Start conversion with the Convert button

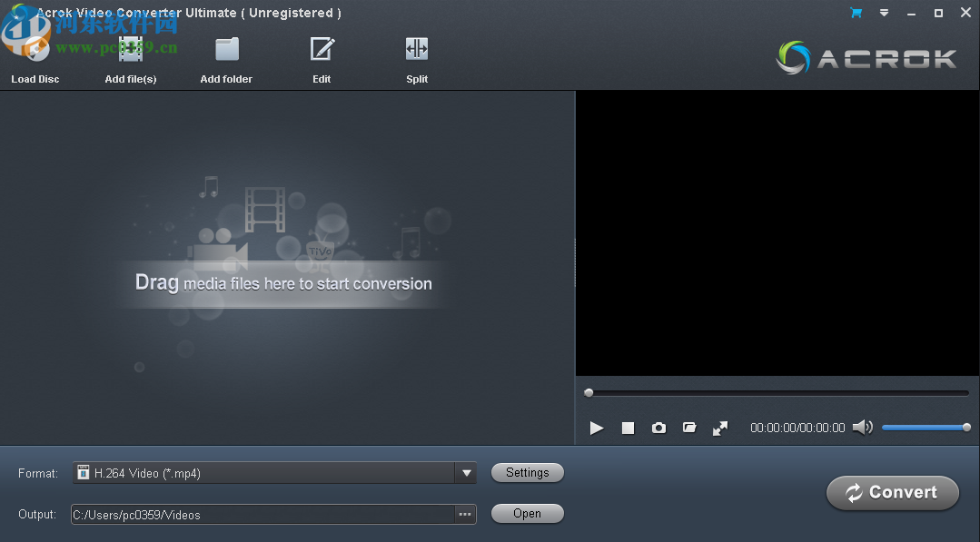(892, 493)
